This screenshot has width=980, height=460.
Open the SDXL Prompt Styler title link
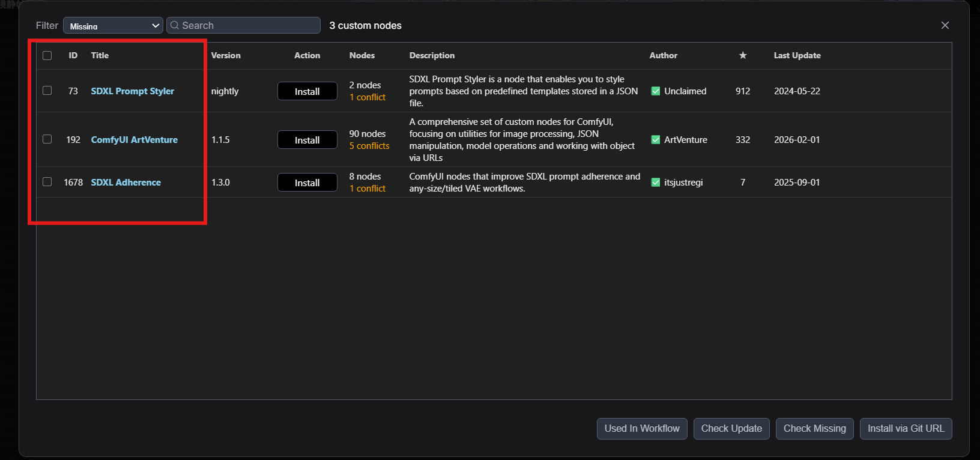click(x=133, y=91)
